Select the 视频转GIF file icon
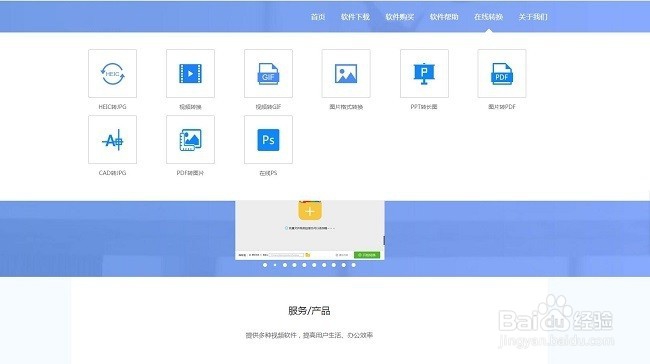 tap(268, 73)
